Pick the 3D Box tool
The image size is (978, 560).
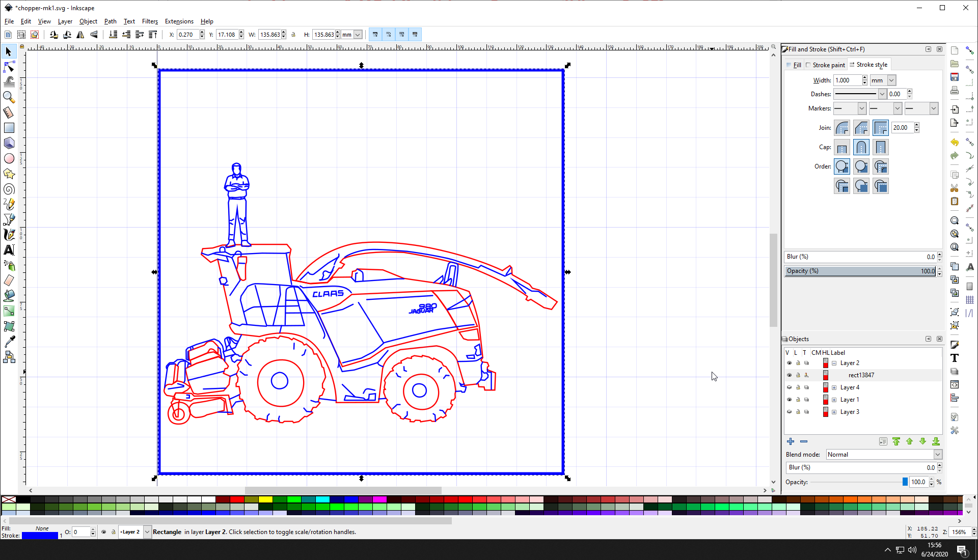9,143
